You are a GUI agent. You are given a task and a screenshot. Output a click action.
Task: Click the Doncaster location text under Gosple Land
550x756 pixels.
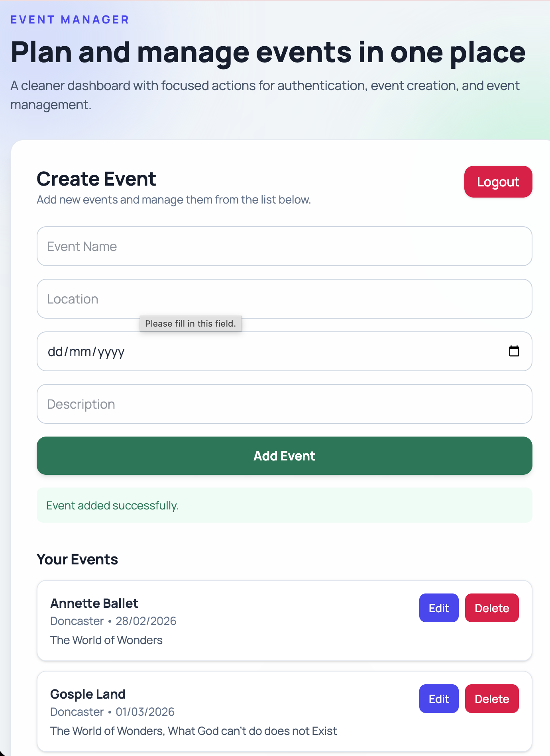click(x=77, y=712)
